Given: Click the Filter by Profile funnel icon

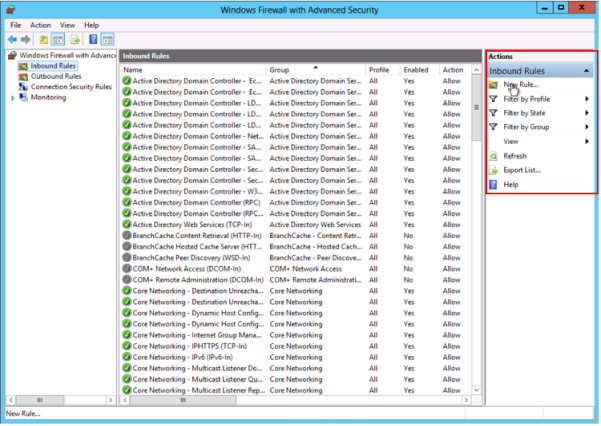Looking at the screenshot, I should pyautogui.click(x=493, y=99).
